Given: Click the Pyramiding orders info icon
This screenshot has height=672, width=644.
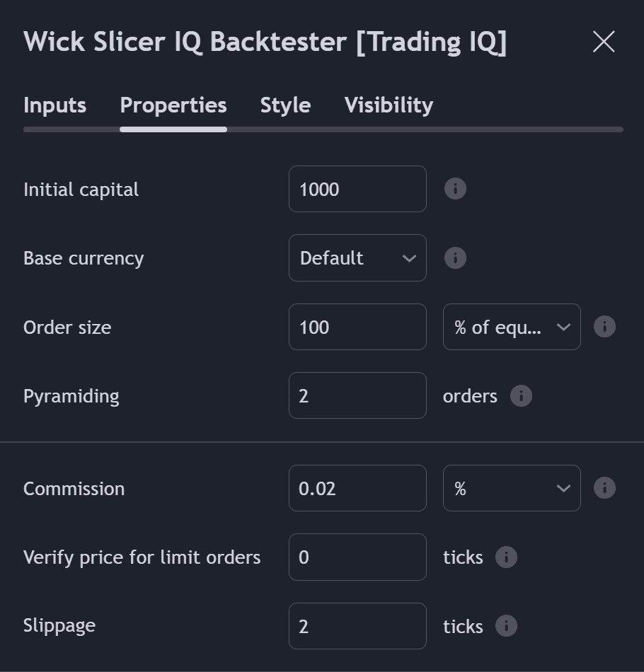Looking at the screenshot, I should (521, 395).
